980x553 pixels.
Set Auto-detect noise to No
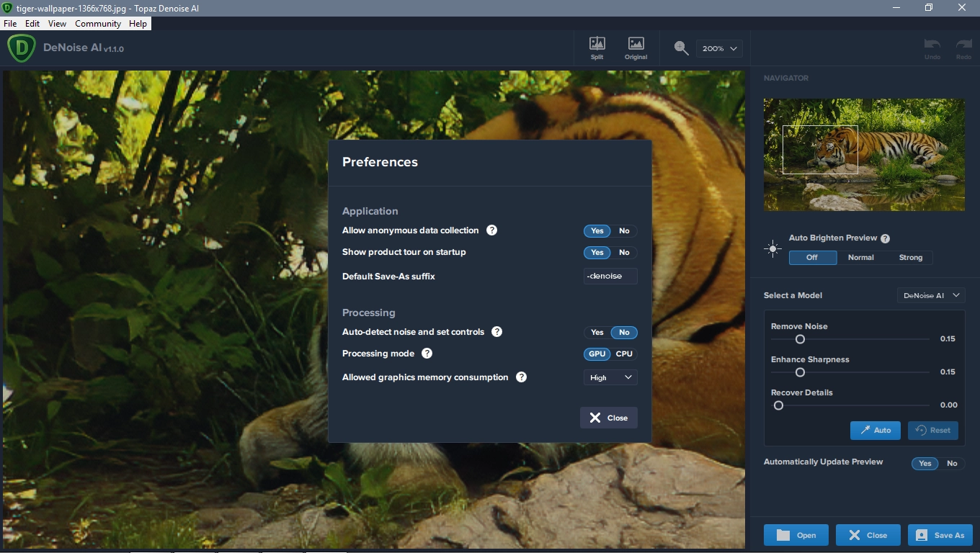pos(624,333)
